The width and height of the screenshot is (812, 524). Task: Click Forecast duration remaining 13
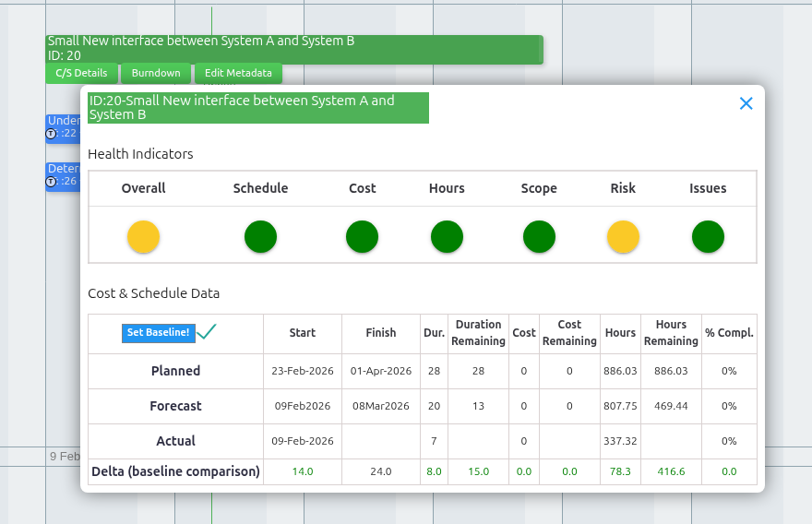point(478,407)
